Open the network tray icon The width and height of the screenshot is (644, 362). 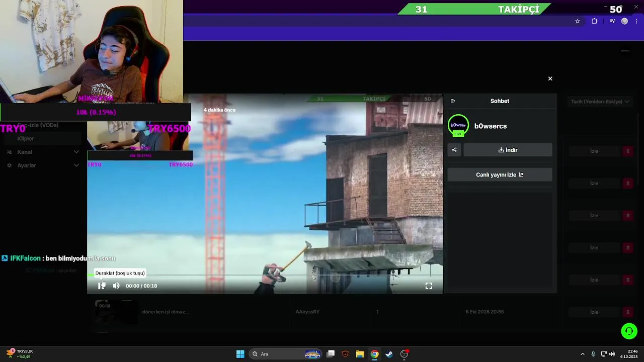(x=604, y=354)
